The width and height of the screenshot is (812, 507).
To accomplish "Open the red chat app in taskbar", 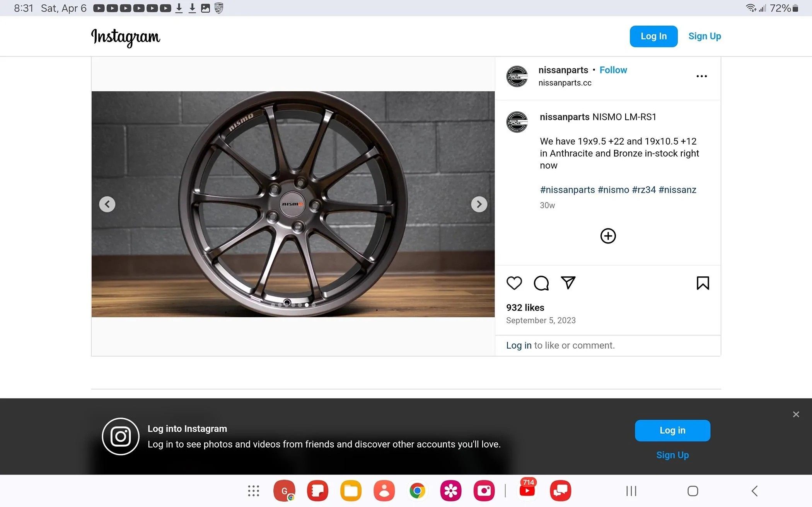I will [x=561, y=491].
